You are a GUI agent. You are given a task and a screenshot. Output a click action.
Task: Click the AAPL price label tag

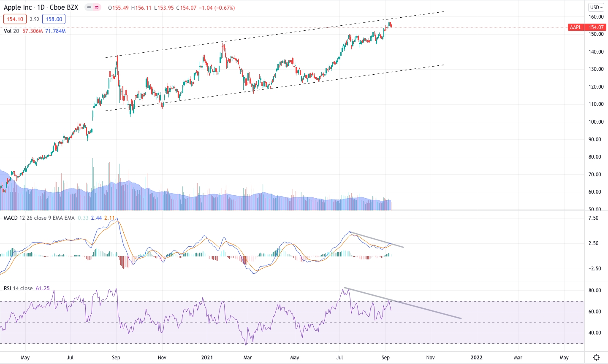(575, 27)
